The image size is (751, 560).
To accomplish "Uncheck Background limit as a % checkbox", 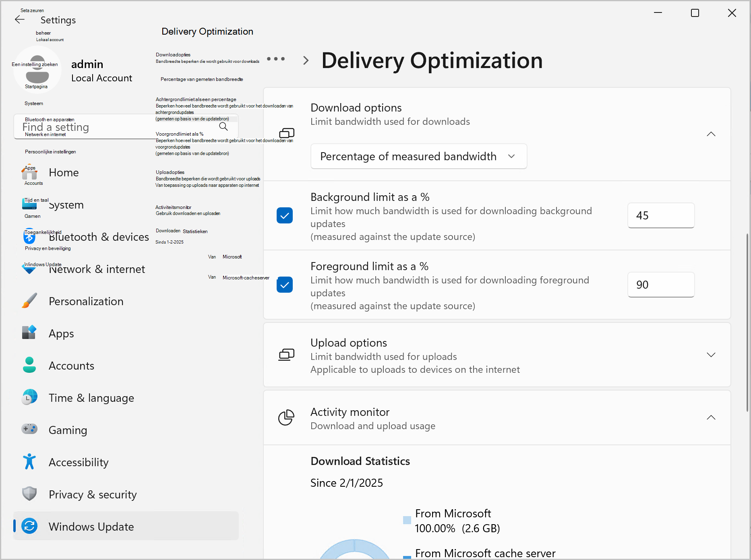I will (285, 215).
